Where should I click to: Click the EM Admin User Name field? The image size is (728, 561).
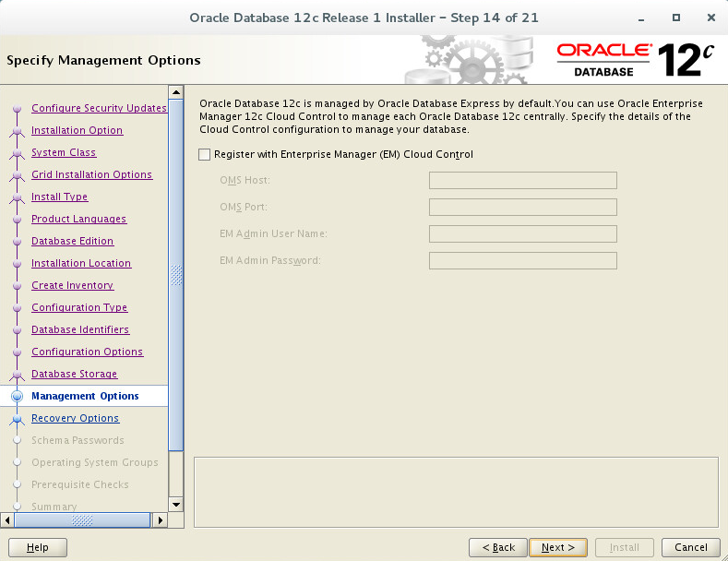tap(523, 233)
